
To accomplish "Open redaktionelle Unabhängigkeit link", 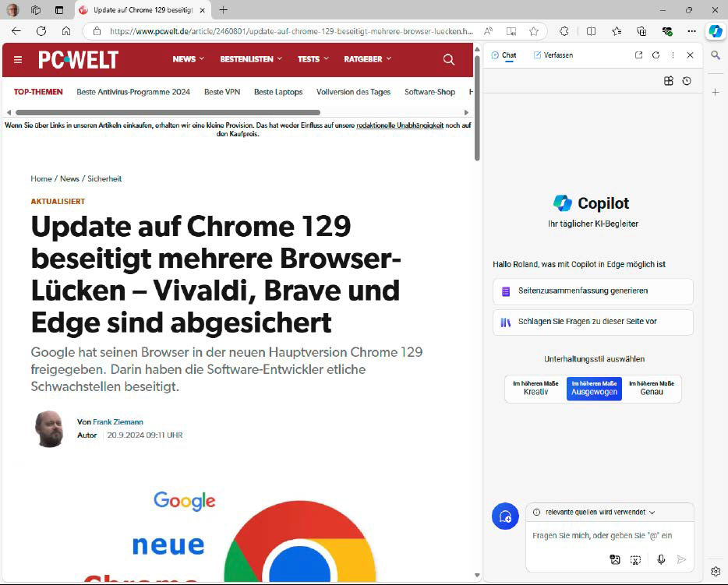I will pos(400,125).
